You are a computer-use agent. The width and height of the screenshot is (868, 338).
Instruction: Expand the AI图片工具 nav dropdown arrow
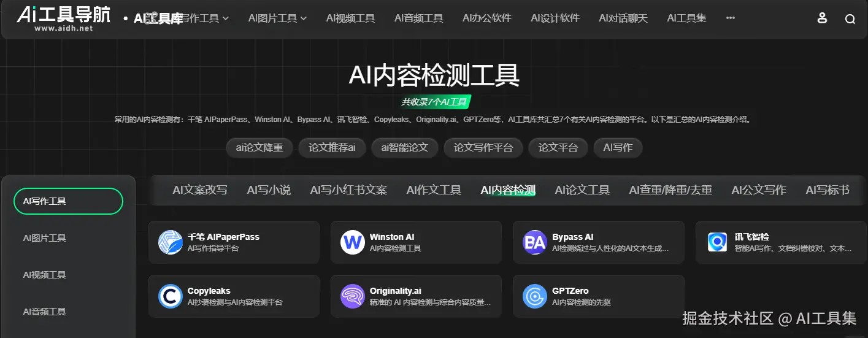(303, 18)
